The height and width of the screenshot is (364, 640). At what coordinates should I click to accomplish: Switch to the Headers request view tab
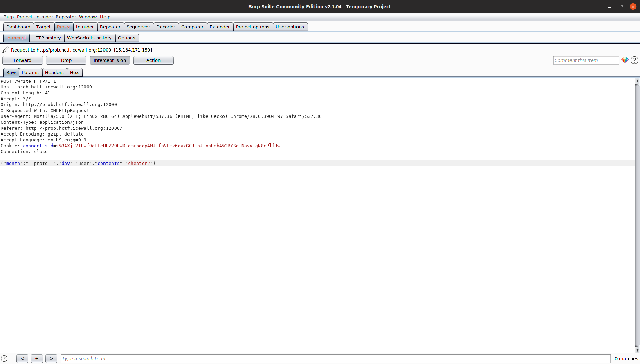54,72
